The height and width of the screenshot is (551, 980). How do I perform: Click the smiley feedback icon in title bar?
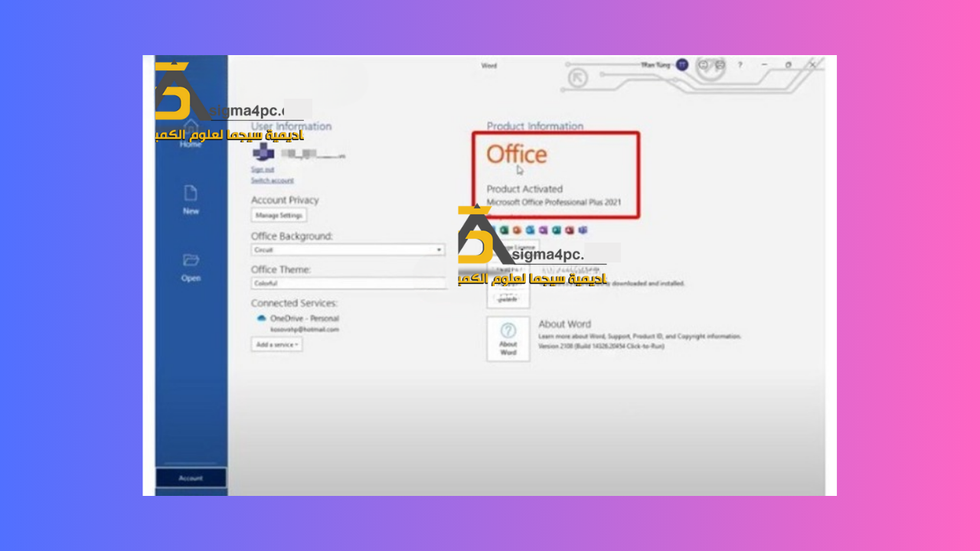click(x=704, y=65)
